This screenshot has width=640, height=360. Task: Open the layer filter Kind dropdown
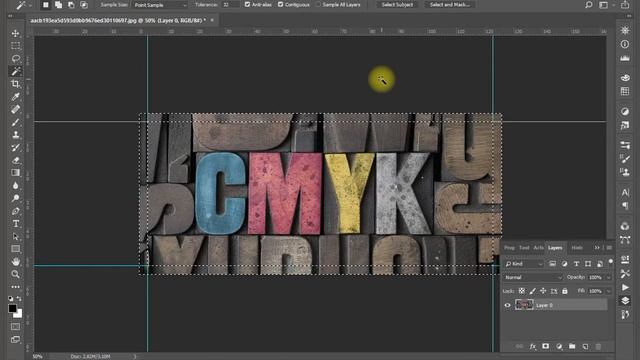pos(524,264)
